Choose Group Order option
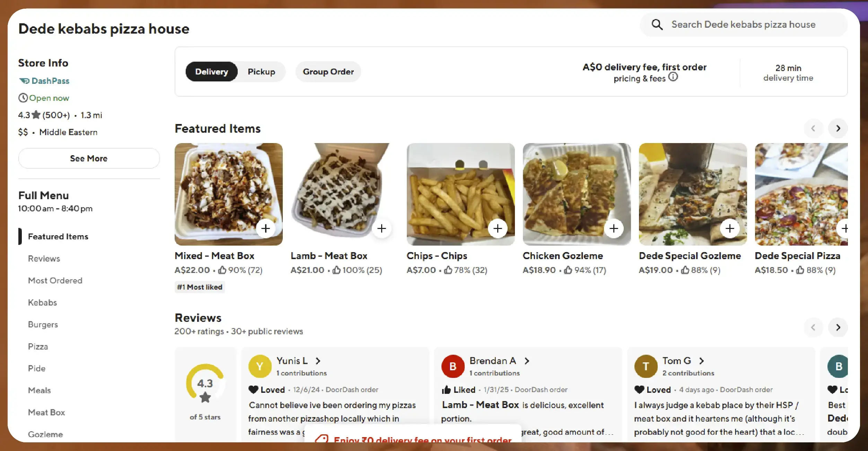Screen dimensions: 868x451 pyautogui.click(x=328, y=72)
